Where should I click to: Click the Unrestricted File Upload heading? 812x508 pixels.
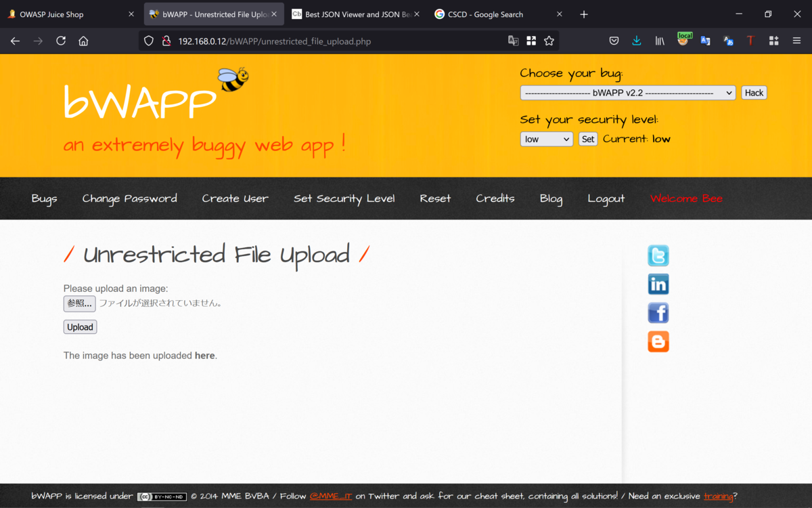(217, 255)
